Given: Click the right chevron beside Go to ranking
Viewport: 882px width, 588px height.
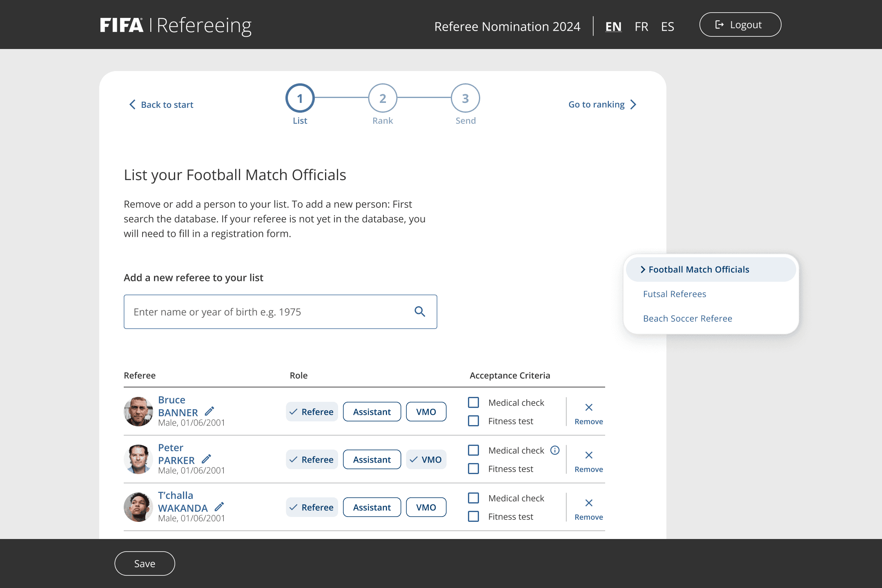Looking at the screenshot, I should click(x=633, y=105).
